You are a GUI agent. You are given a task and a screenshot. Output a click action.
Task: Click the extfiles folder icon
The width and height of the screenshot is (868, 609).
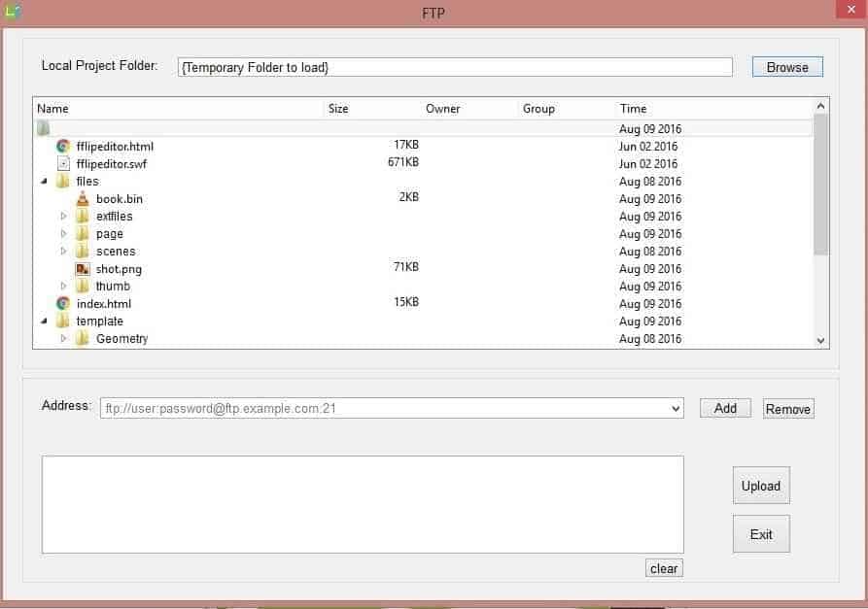[x=83, y=217]
